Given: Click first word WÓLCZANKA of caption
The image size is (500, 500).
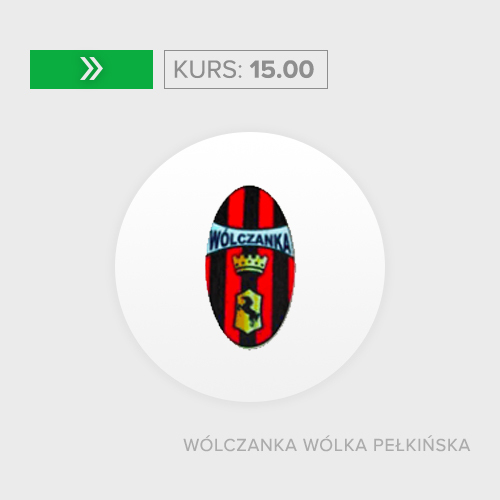Looking at the screenshot, I should (240, 445).
